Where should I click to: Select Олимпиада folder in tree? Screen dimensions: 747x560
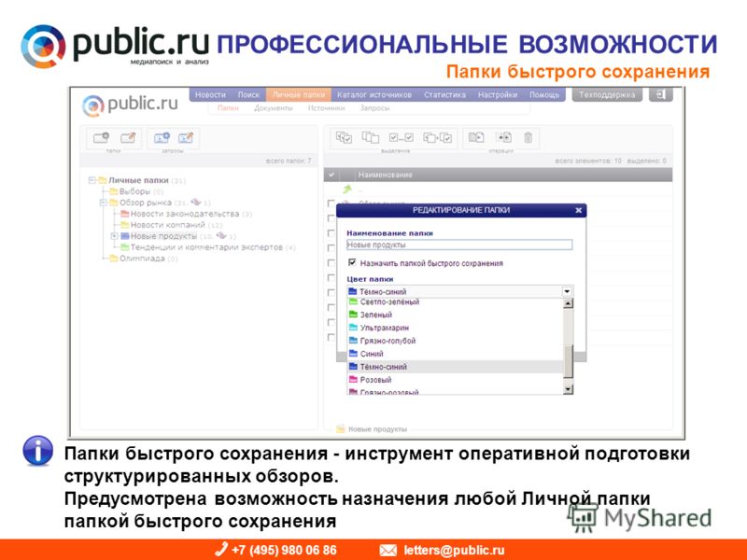point(142,259)
